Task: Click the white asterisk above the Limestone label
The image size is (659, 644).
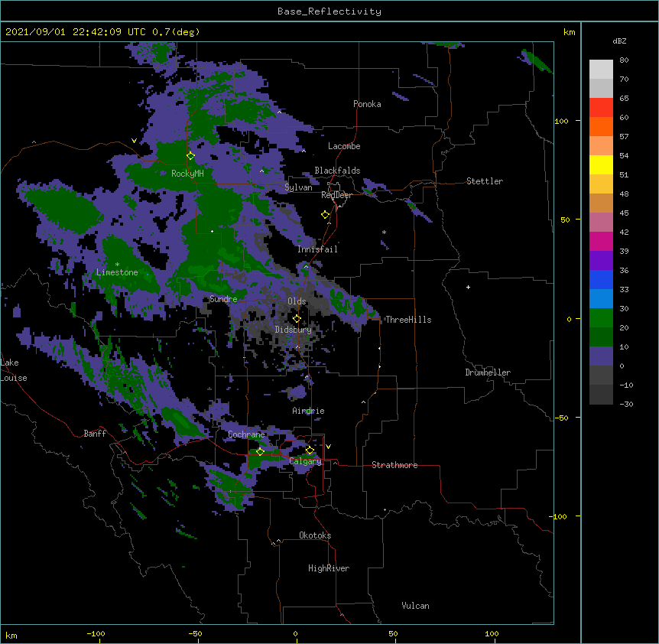Action: point(117,265)
